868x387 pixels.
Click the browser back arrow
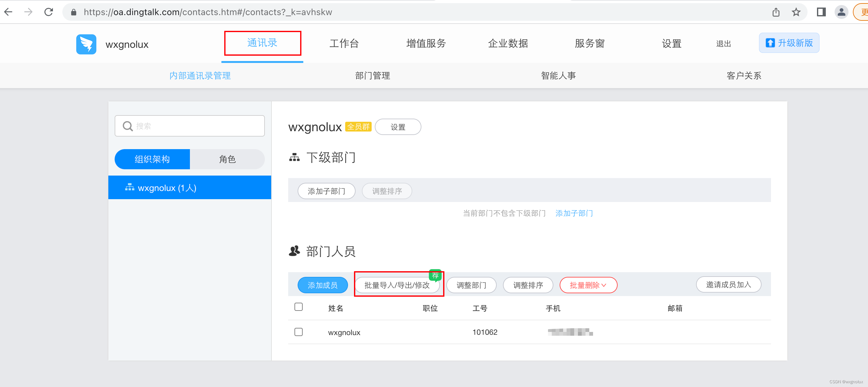tap(9, 12)
